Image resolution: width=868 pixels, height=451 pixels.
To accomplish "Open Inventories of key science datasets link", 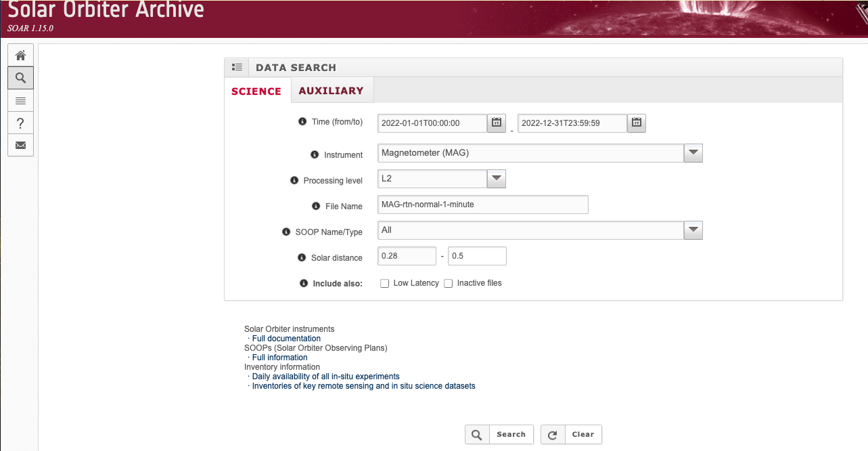I will [363, 386].
